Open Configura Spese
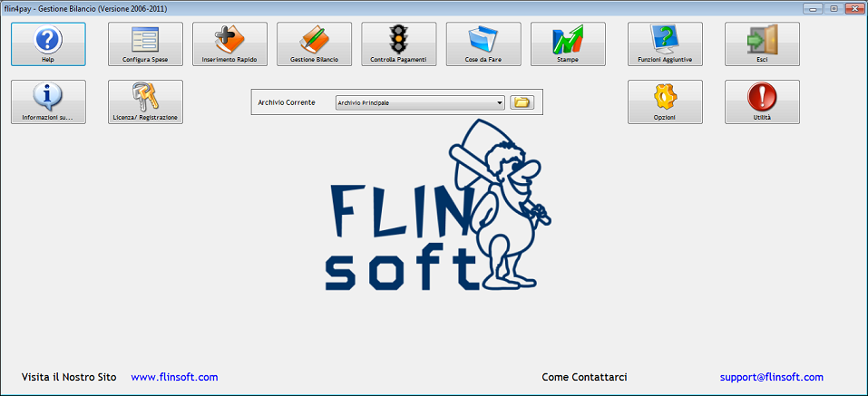This screenshot has width=868, height=396. [x=145, y=44]
